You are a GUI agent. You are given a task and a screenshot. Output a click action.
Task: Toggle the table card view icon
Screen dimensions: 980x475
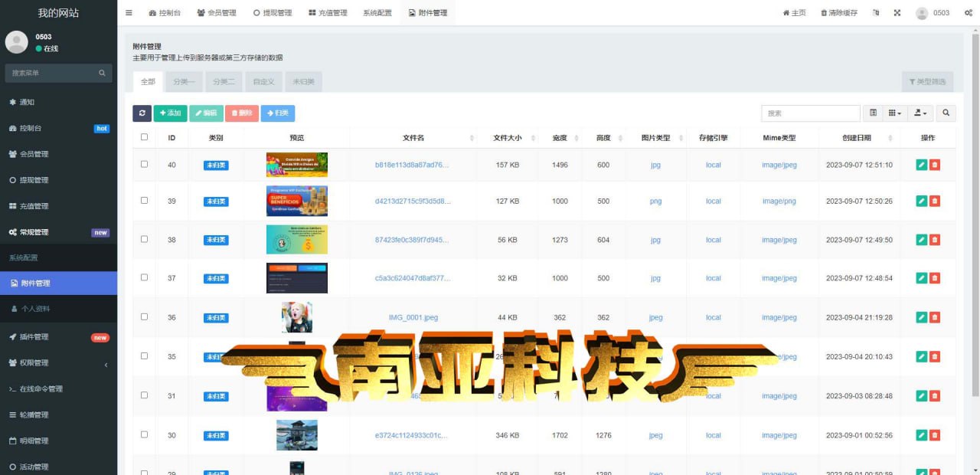click(873, 113)
